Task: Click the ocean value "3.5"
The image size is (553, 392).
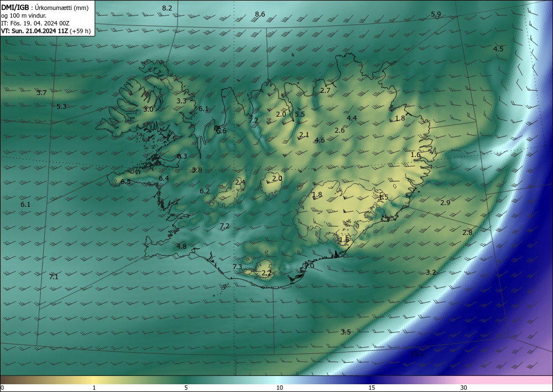Action: 346,332
